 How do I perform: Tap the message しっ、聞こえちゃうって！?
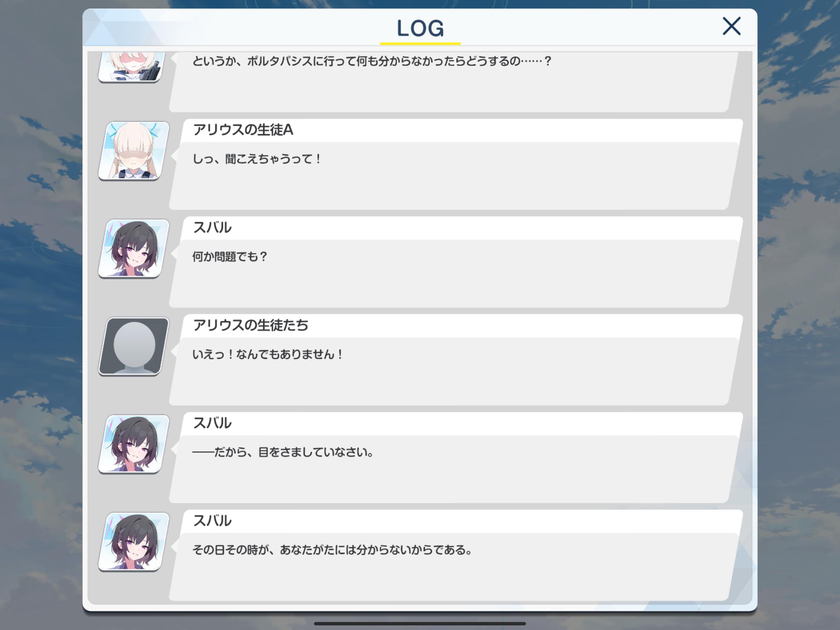[257, 159]
